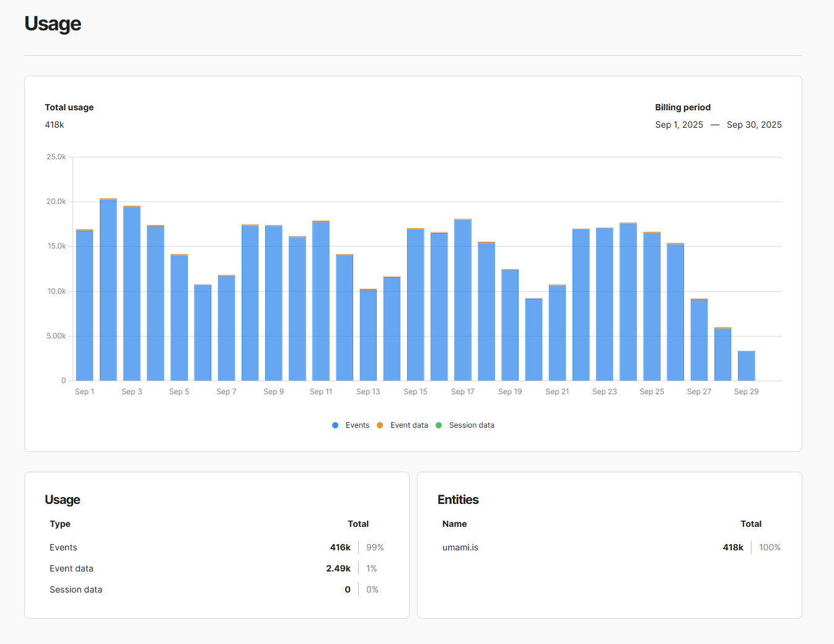The height and width of the screenshot is (644, 834).
Task: Select the Event data row showing 2.49k
Action: [71, 568]
